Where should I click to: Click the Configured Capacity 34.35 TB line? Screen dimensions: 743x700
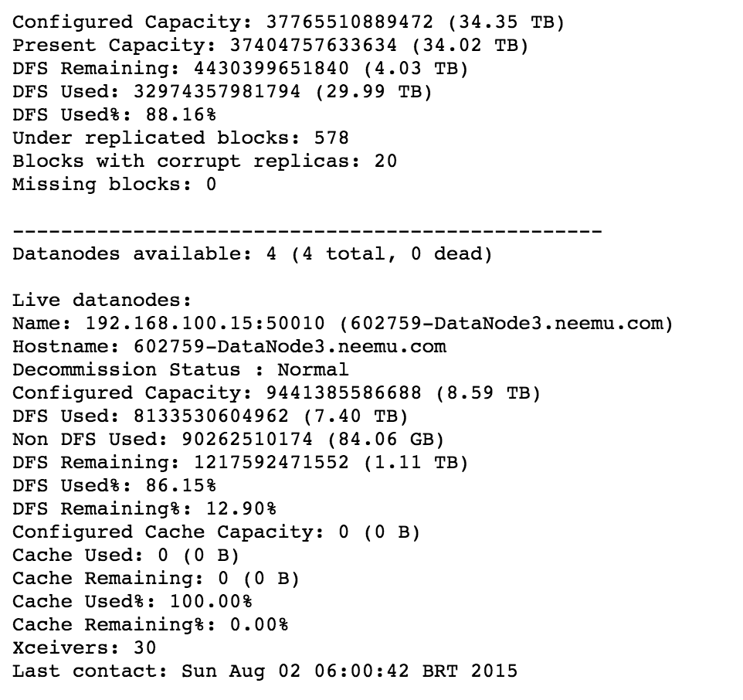288,22
